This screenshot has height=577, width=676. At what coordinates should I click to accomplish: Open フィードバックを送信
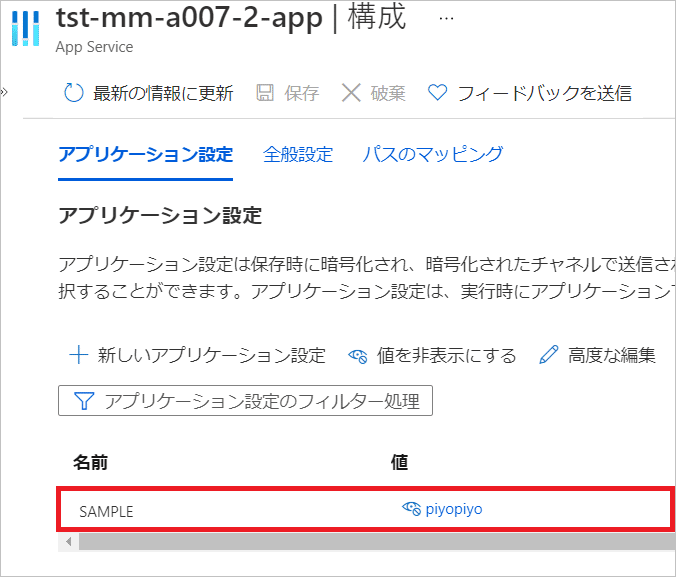545,93
